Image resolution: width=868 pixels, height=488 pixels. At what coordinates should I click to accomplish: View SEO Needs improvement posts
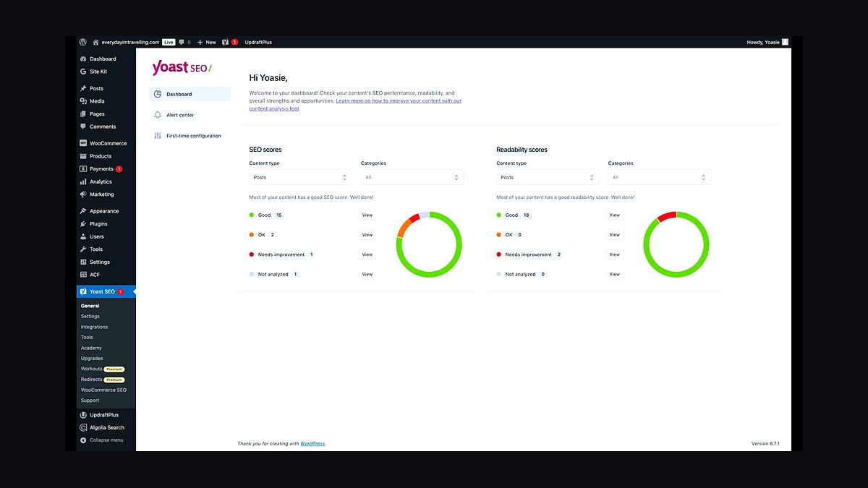pos(367,254)
